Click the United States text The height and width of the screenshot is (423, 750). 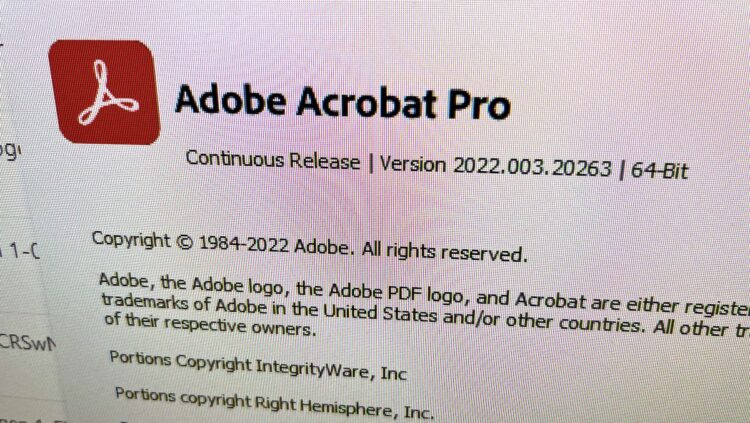(380, 313)
